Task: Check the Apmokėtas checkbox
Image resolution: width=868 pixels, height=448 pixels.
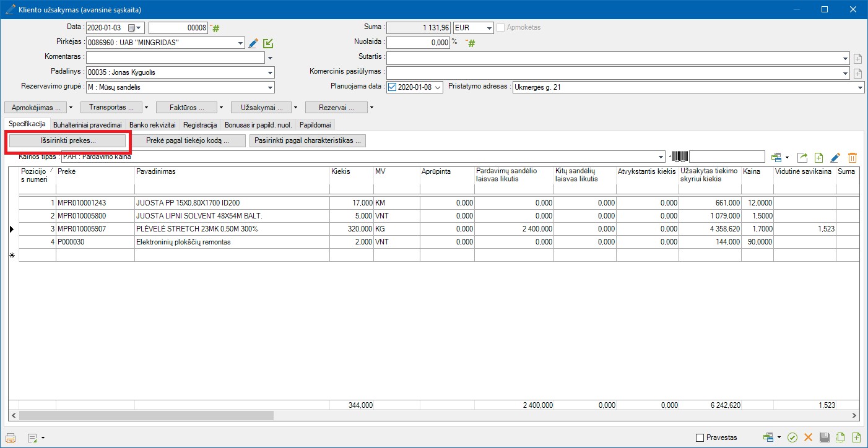Action: tap(500, 28)
